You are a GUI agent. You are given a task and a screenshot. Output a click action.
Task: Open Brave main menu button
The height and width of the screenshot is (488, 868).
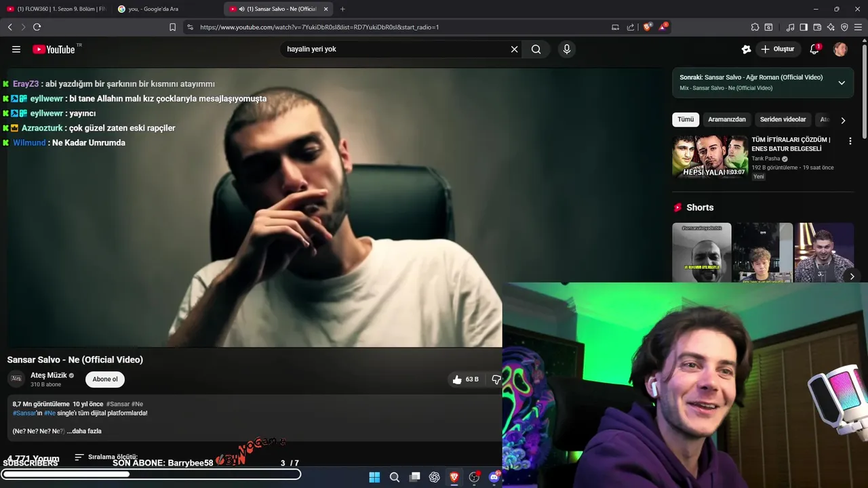pyautogui.click(x=859, y=27)
